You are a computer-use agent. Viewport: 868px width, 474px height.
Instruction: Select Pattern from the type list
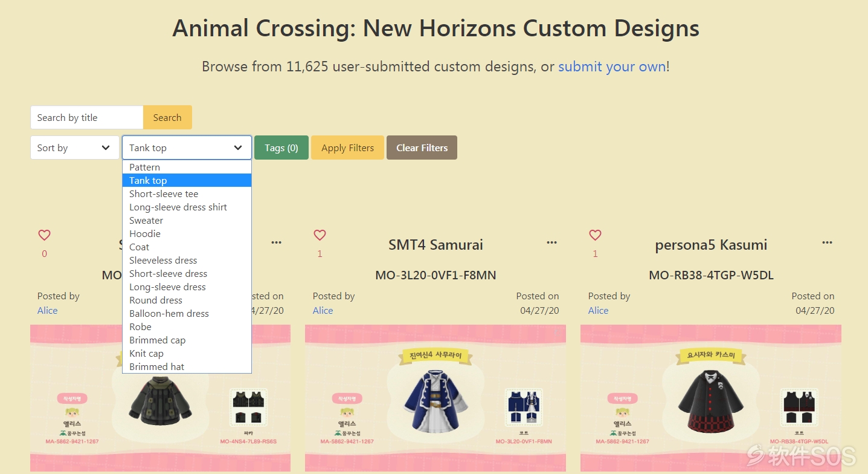coord(187,167)
